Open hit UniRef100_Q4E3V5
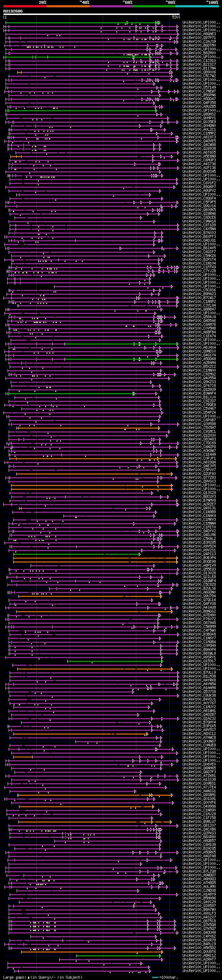The image size is (222, 980). pos(199,466)
